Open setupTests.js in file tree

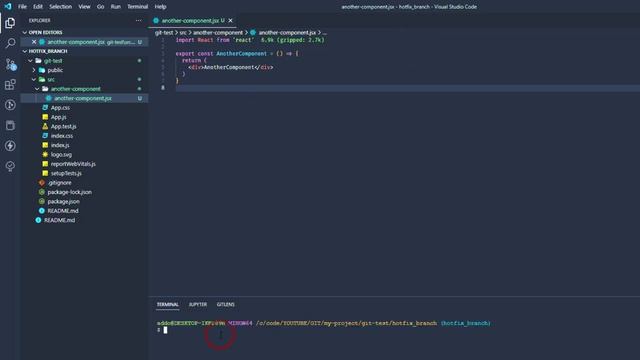[x=66, y=173]
